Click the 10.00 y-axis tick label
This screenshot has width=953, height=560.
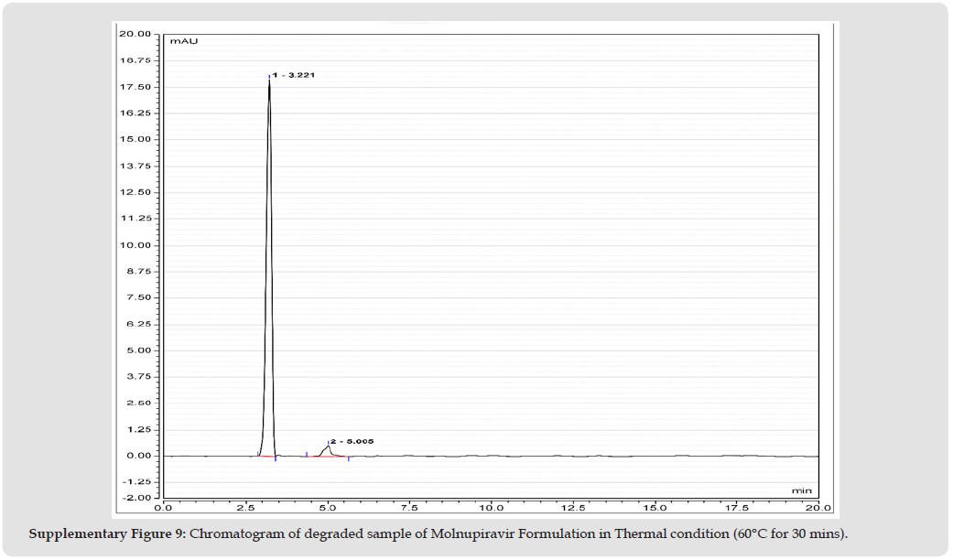pos(135,245)
